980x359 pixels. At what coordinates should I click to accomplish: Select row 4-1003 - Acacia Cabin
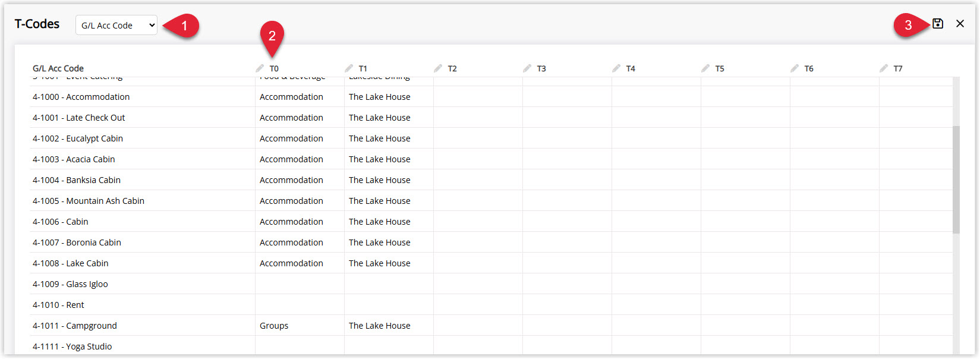click(491, 159)
